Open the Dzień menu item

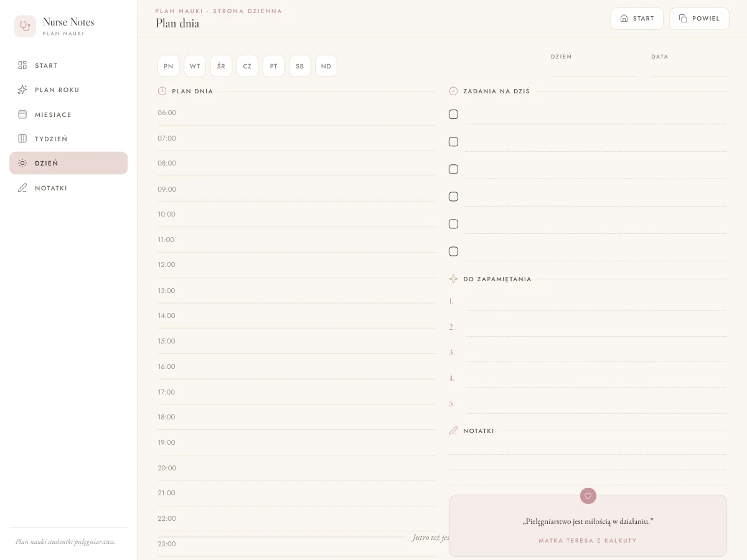click(x=68, y=163)
